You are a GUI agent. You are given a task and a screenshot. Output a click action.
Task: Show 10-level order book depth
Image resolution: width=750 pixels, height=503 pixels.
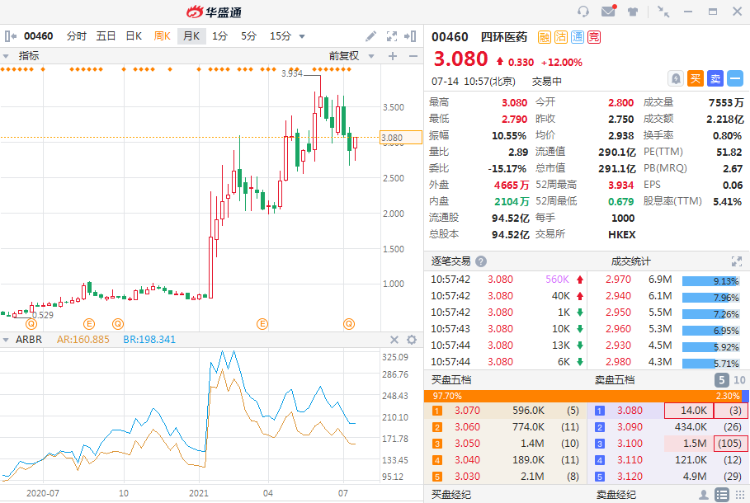coord(739,380)
